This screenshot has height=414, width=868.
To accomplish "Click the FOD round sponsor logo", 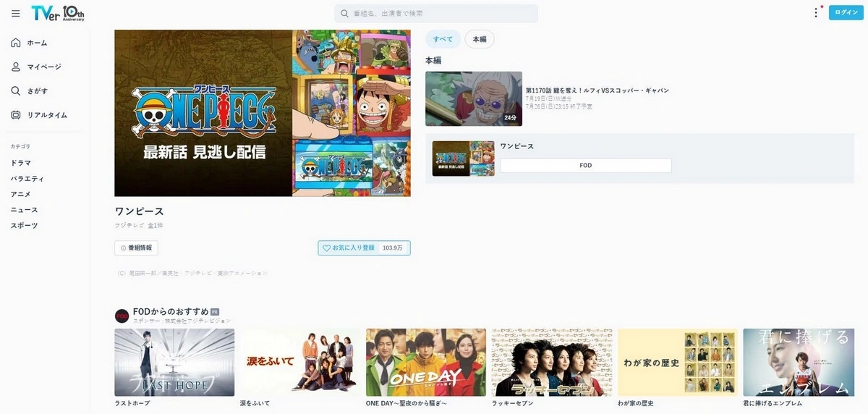I will click(122, 316).
